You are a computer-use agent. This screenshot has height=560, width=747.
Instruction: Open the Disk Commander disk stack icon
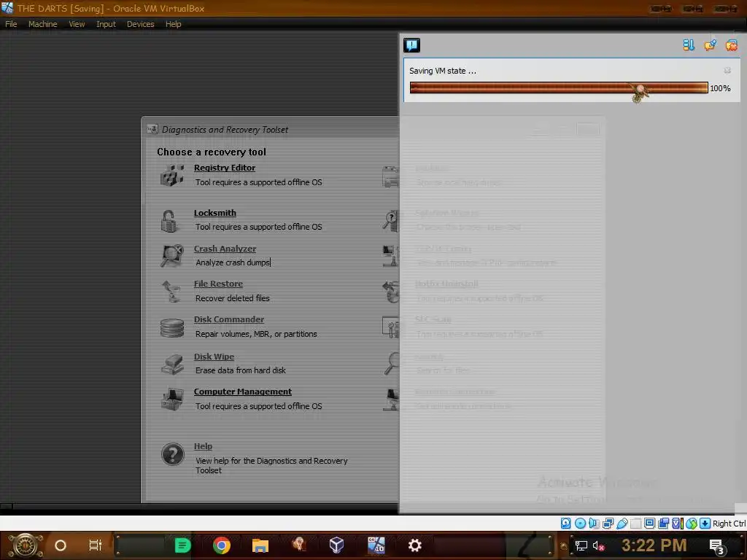(x=172, y=327)
